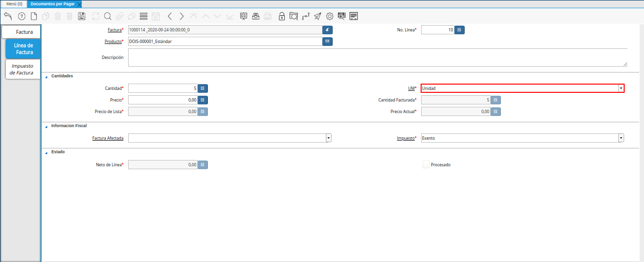
Task: Click the receipt printout icon at toolbar end
Action: (354, 16)
